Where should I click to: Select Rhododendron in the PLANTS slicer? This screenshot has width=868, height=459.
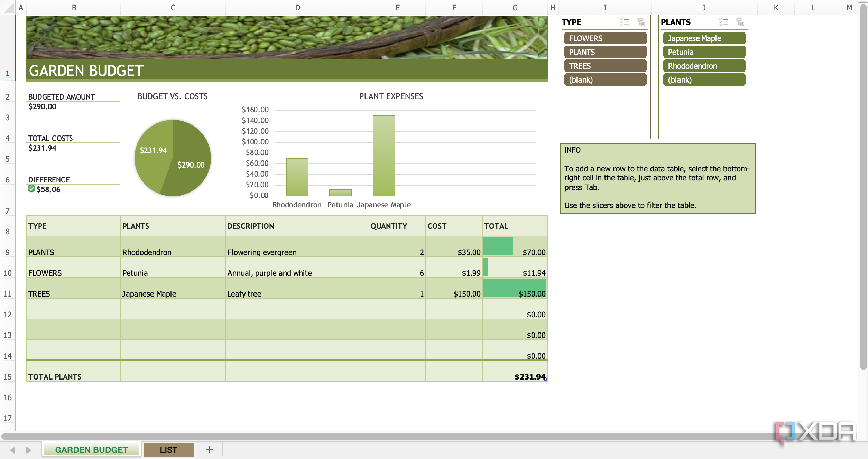(704, 66)
